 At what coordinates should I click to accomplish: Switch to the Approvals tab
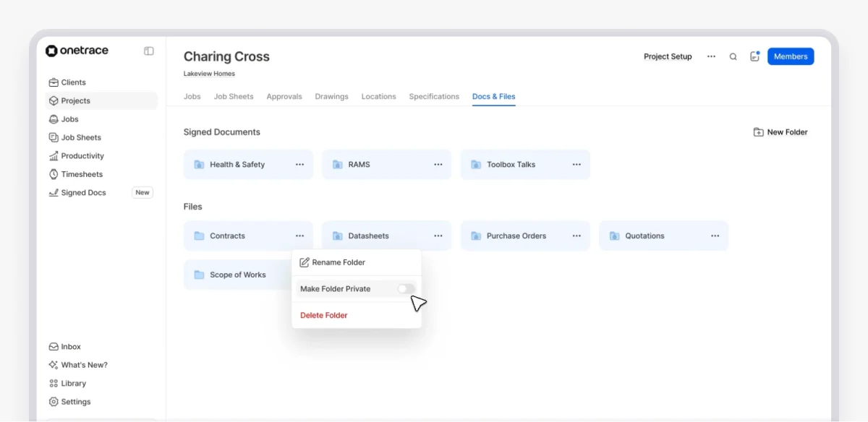tap(284, 96)
